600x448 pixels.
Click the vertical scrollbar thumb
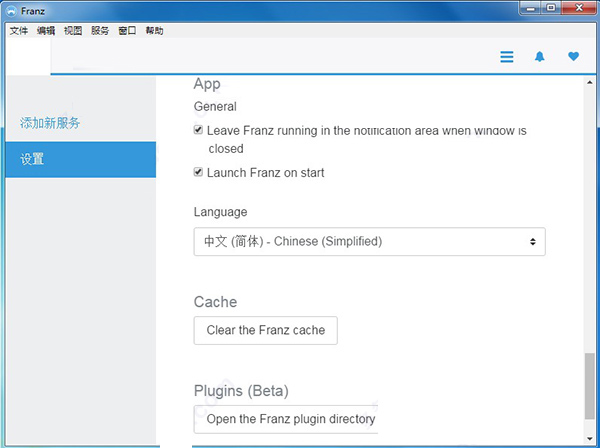(590, 386)
